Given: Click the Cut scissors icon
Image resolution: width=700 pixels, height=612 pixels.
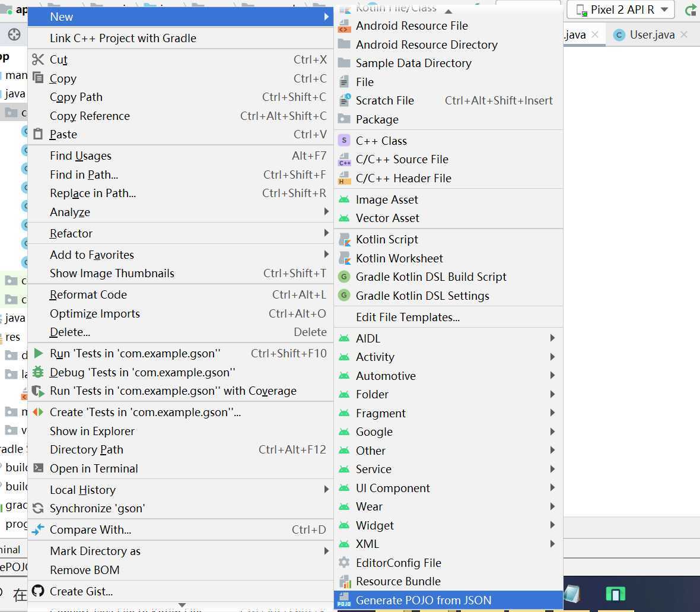Looking at the screenshot, I should pyautogui.click(x=38, y=59).
